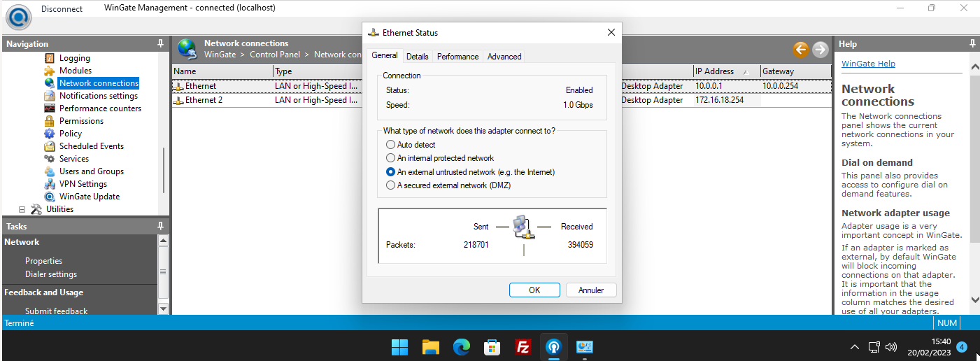
Task: Switch to the Details tab
Action: coord(417,57)
